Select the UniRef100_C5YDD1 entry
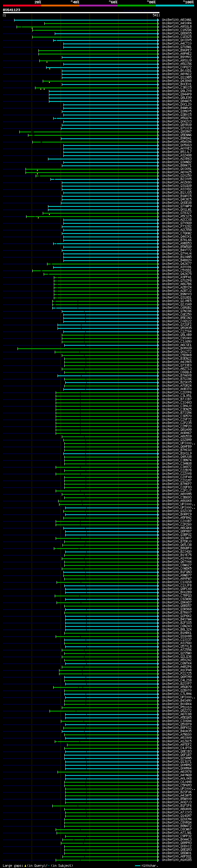 [x=177, y=270]
